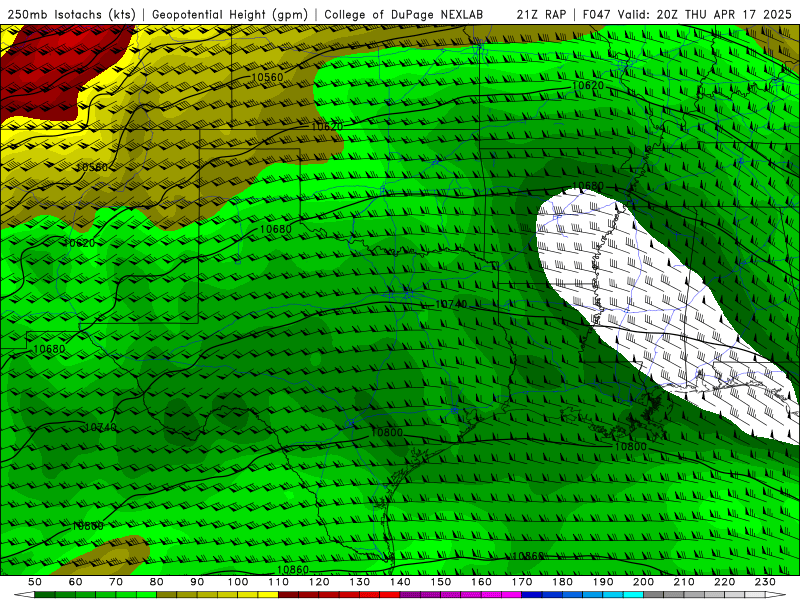Select the 80 value on the legend scale
Screen dimensions: 800x600
coord(156,582)
